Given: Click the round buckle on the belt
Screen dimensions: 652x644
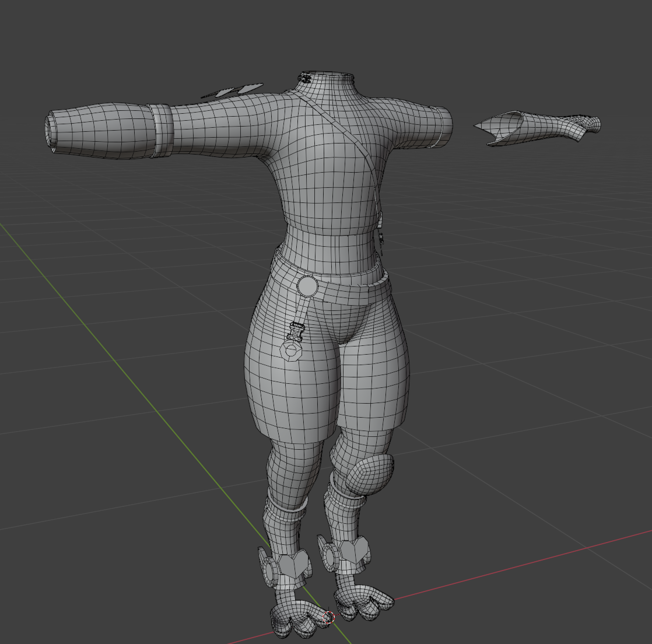Looking at the screenshot, I should pyautogui.click(x=307, y=286).
